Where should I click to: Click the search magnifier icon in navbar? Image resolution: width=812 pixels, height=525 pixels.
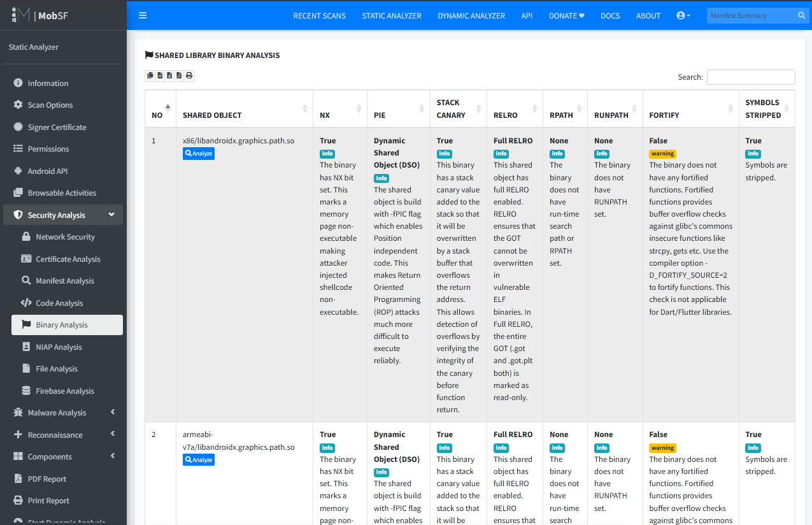click(801, 15)
